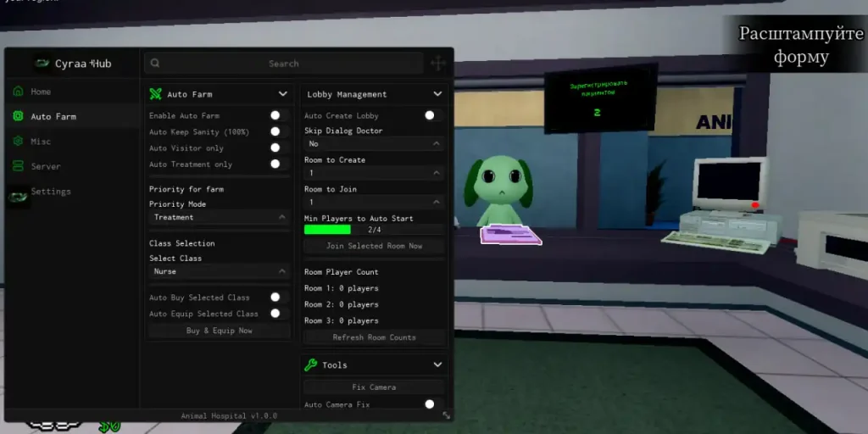Click the resize-corner icon of the hub window
The image size is (868, 434).
click(446, 415)
